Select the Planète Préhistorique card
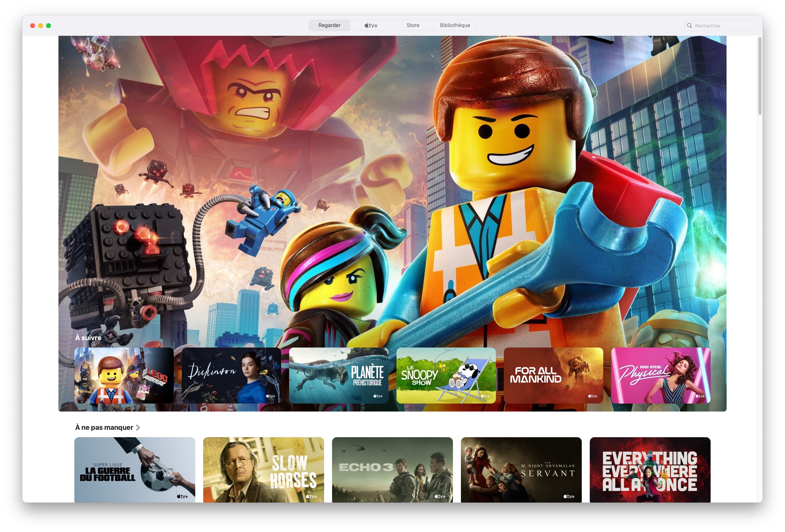This screenshot has width=785, height=532. 339,375
